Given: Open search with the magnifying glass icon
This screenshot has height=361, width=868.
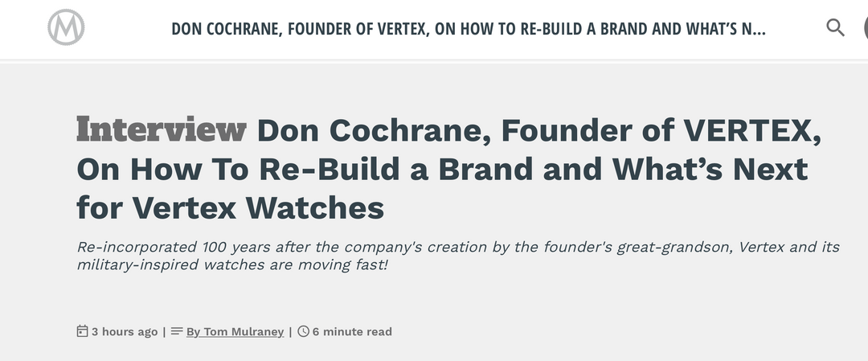Looking at the screenshot, I should click(x=836, y=28).
